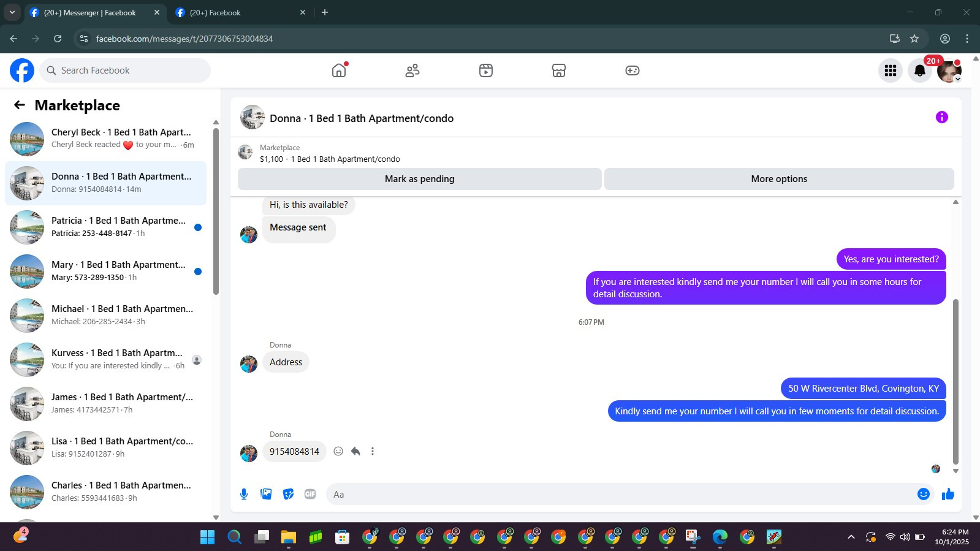Open the GIF picker
Image resolution: width=980 pixels, height=551 pixels.
pyautogui.click(x=310, y=494)
